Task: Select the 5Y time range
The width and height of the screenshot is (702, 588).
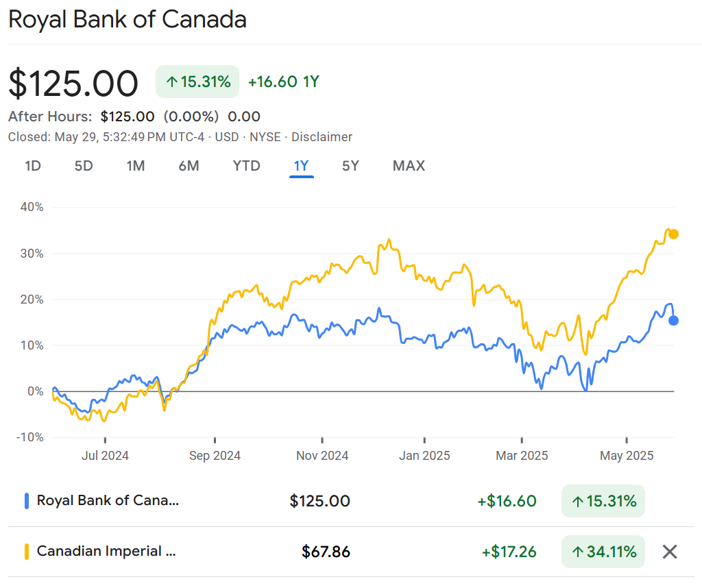Action: coord(350,166)
